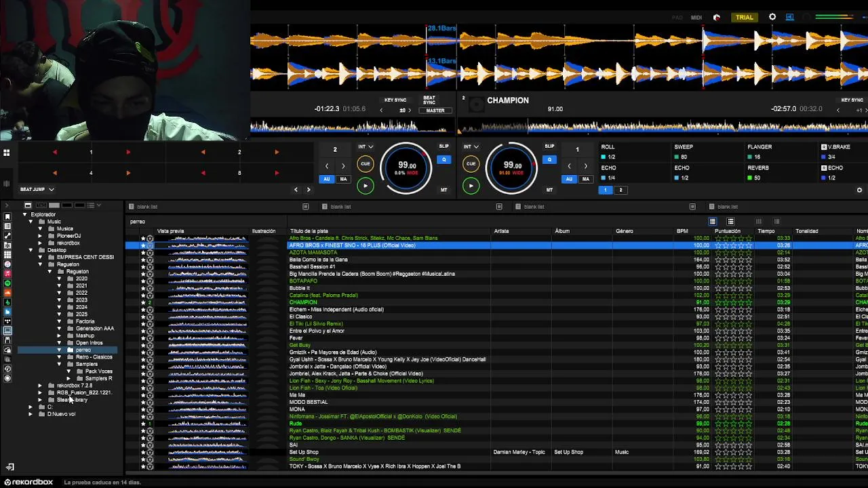The width and height of the screenshot is (868, 488).
Task: Sort by the BPM column header
Action: click(682, 231)
